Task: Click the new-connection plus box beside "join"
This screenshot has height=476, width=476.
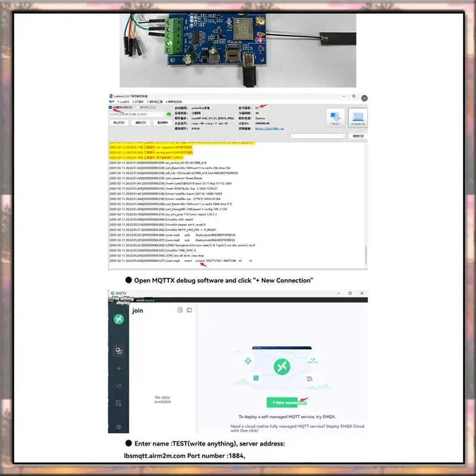Action: [x=180, y=310]
